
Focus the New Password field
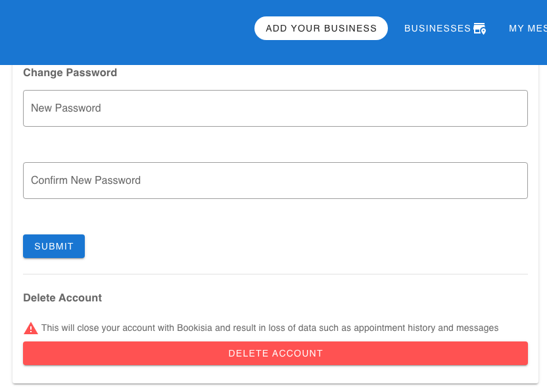click(275, 108)
